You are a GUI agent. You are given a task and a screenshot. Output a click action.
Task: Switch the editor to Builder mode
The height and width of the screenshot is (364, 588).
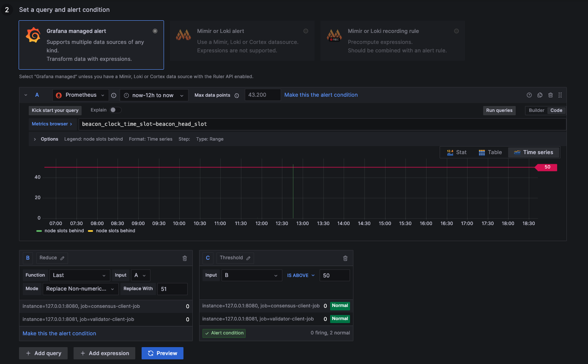(x=537, y=110)
